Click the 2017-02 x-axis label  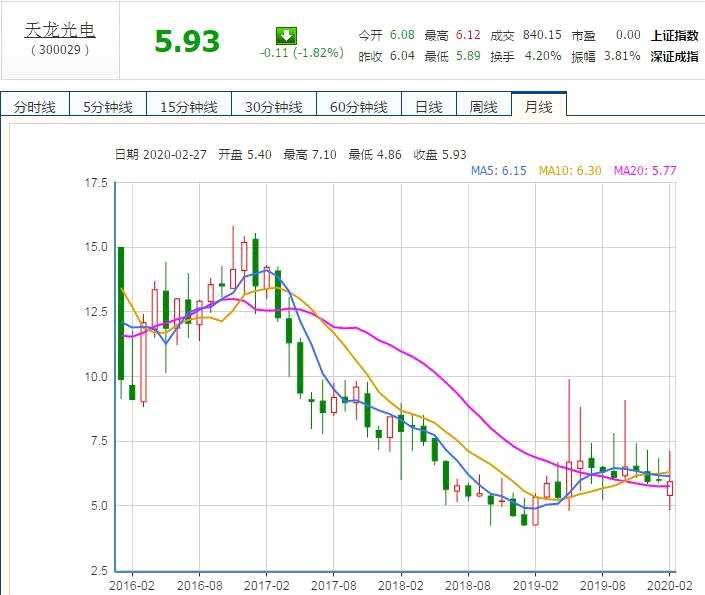266,586
